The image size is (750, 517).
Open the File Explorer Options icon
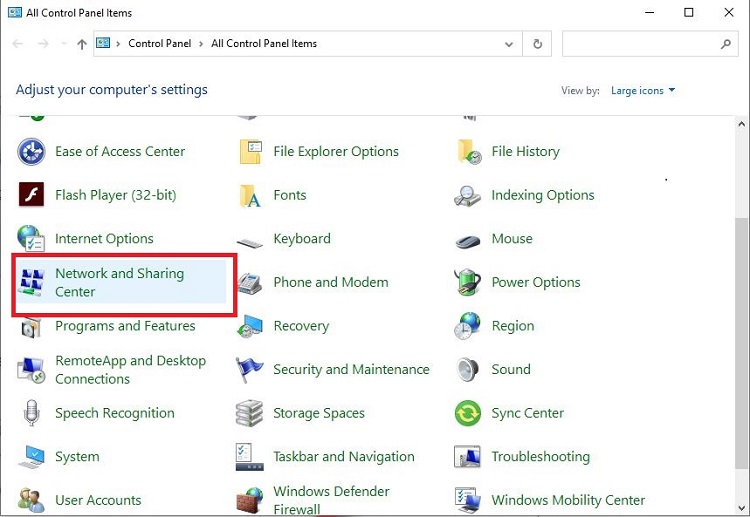click(250, 152)
